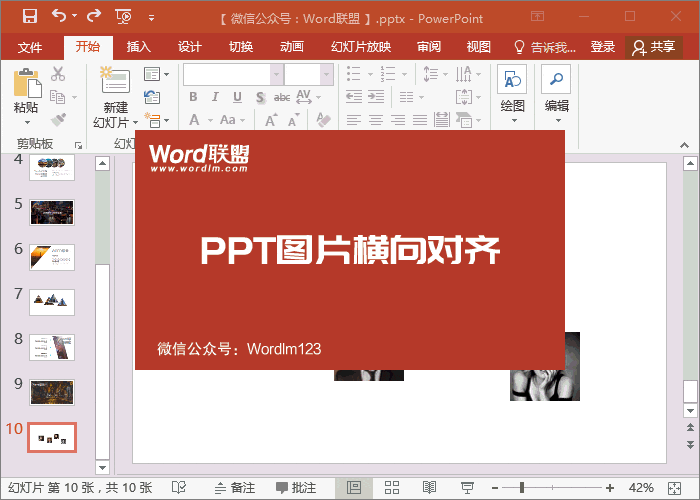Open the slide section dropdown
The image size is (700, 500).
156,120
